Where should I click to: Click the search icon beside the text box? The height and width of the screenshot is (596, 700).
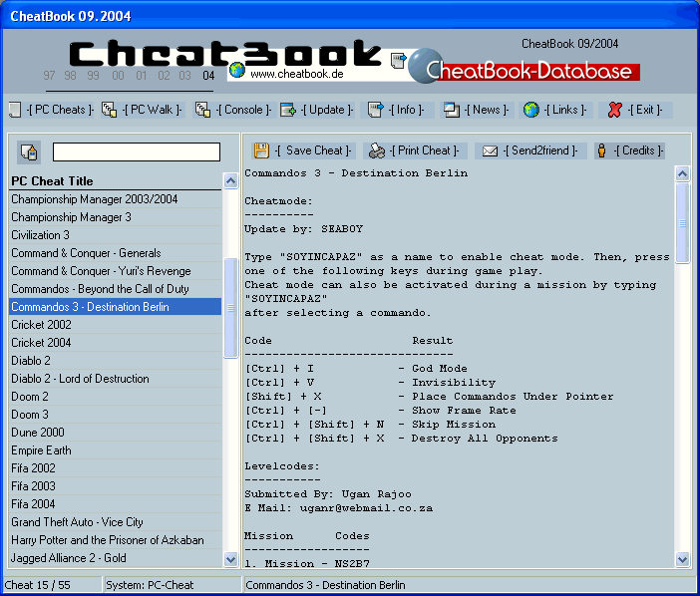(29, 151)
